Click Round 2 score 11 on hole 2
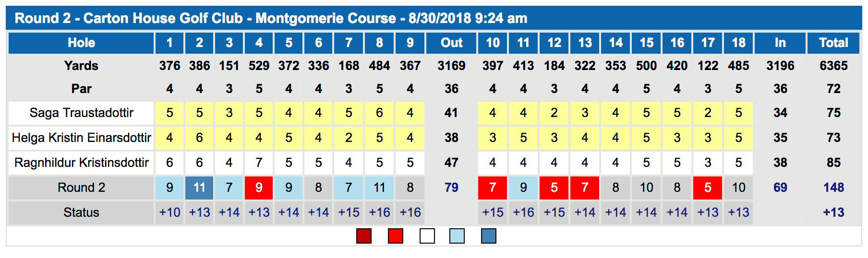The height and width of the screenshot is (258, 868). (199, 188)
